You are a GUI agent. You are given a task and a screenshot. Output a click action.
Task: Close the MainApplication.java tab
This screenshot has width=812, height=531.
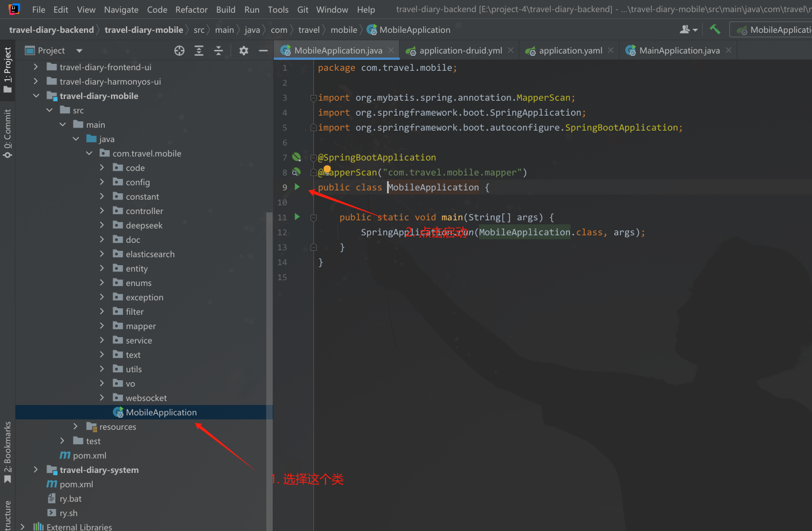click(x=729, y=50)
